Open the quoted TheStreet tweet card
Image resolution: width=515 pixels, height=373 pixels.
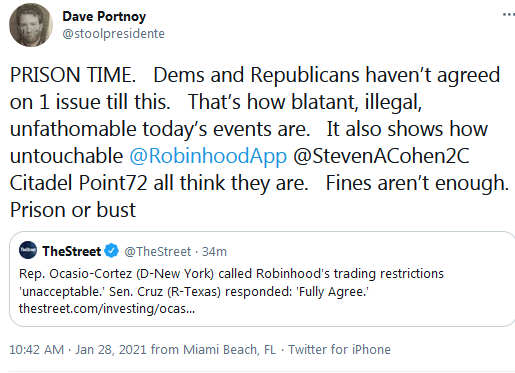(262, 279)
